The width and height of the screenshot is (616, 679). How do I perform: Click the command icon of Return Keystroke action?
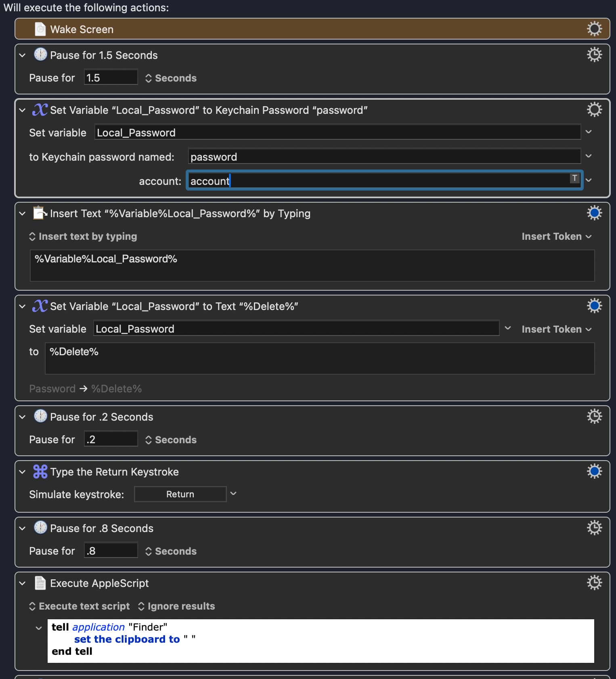click(40, 472)
